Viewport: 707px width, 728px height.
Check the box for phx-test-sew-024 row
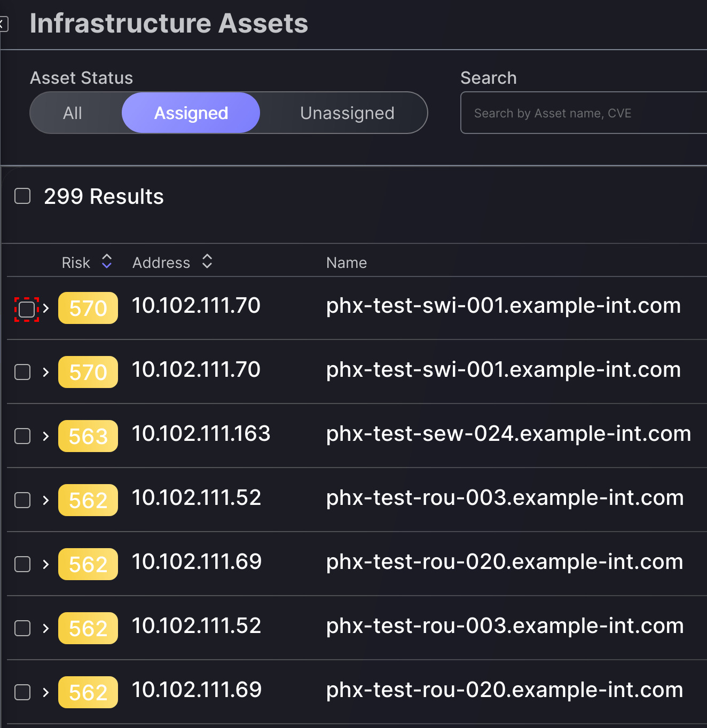(x=22, y=436)
